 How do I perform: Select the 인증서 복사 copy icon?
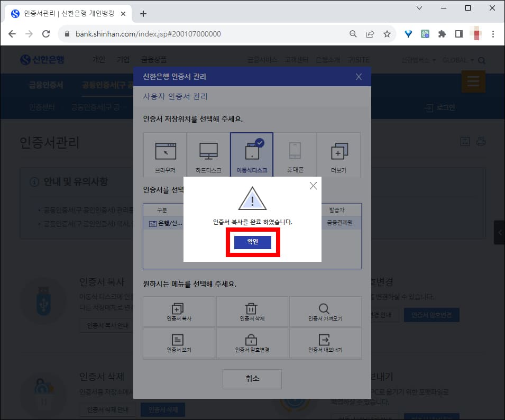click(179, 308)
